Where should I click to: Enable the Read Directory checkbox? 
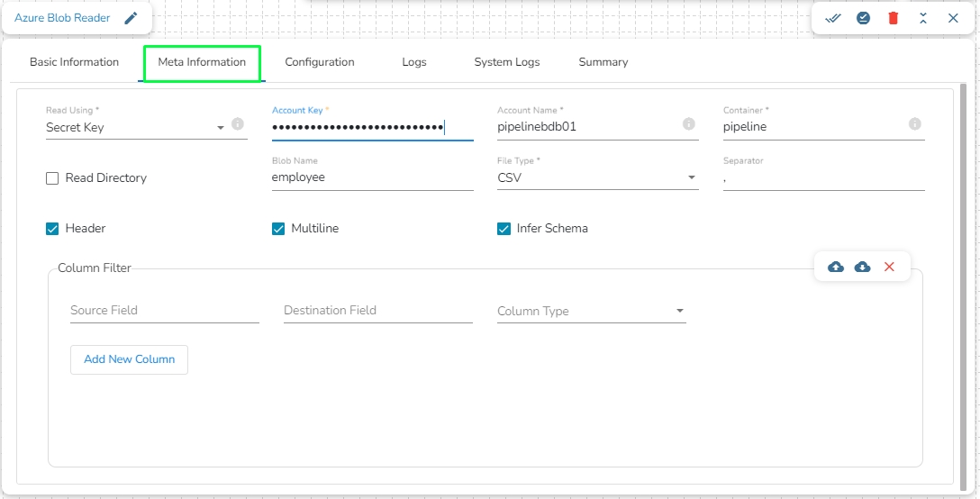(52, 178)
